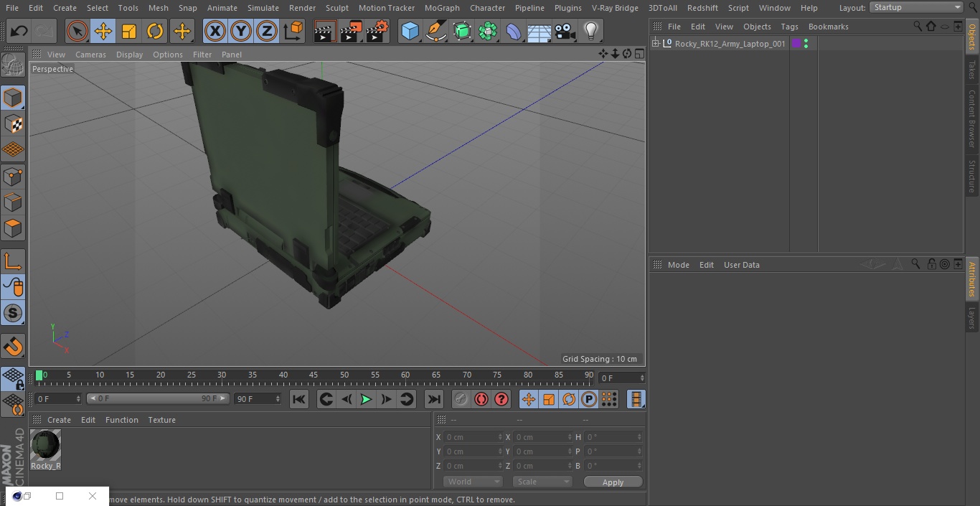The height and width of the screenshot is (506, 980).
Task: Click the preview range slider bar
Action: (x=158, y=398)
